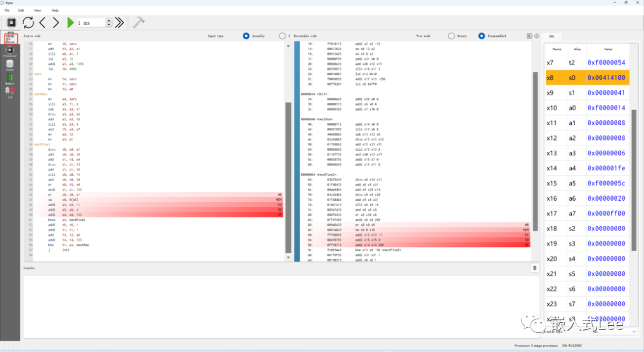644x352 pixels.
Task: Open the File menu
Action: (x=7, y=10)
